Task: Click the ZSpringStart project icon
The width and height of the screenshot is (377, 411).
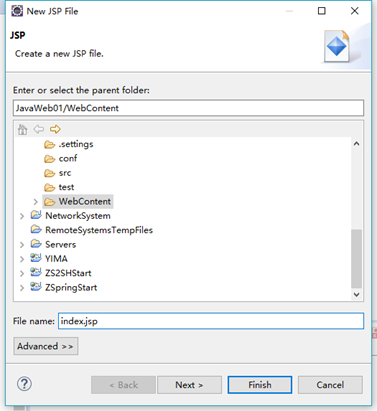Action: point(36,287)
